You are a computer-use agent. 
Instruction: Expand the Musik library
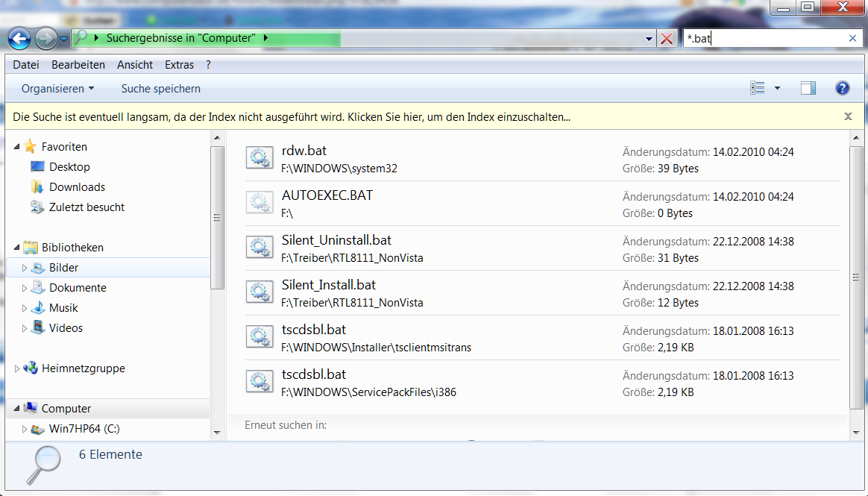click(25, 308)
